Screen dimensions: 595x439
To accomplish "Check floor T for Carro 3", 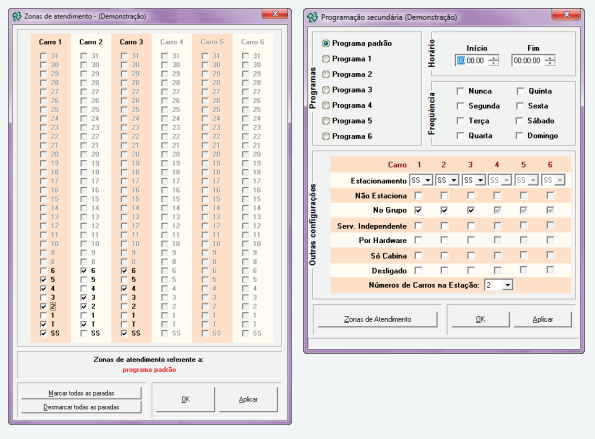I will (124, 324).
